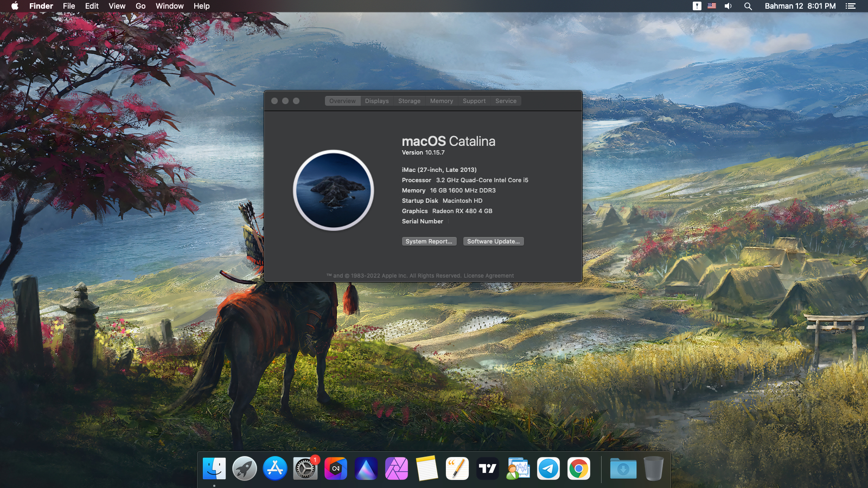Open the Downloads folder in Dock
The width and height of the screenshot is (868, 488).
tap(623, 468)
